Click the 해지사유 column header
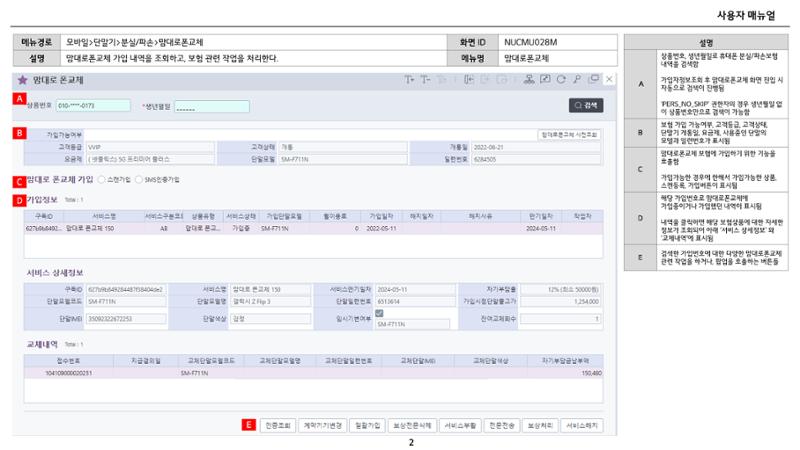 (x=481, y=216)
